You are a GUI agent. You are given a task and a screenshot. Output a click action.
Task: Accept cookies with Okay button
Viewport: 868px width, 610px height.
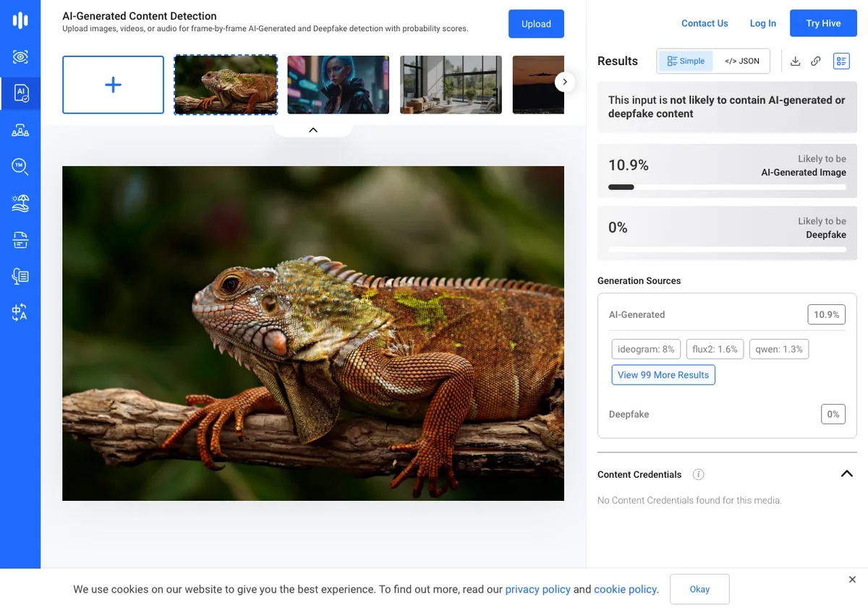pos(699,589)
